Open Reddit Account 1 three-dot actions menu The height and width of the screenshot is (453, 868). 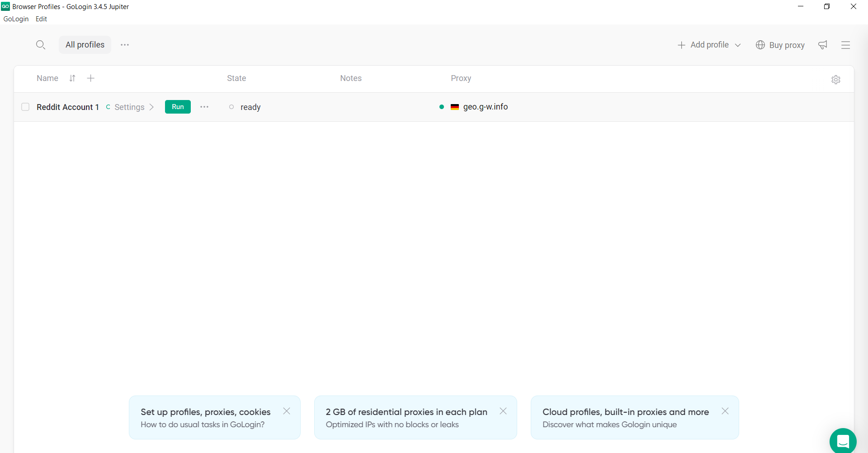(x=204, y=107)
